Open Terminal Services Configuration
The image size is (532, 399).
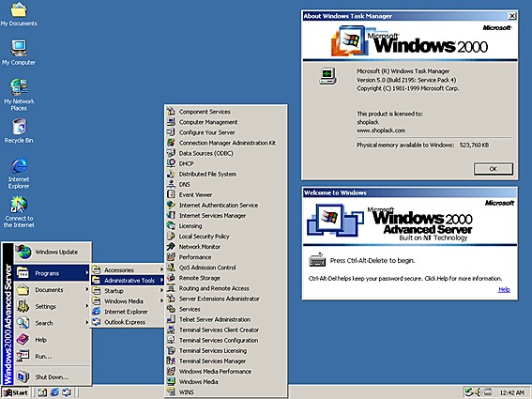point(226,340)
